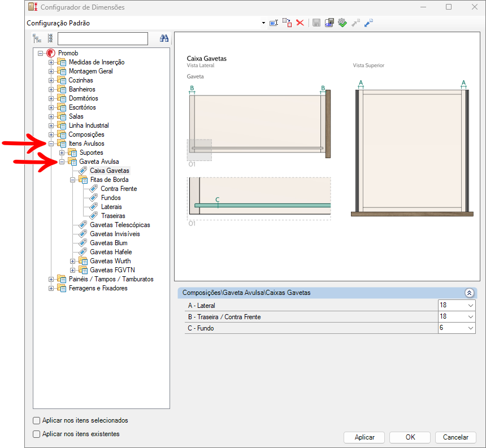Select Laterais under Fitas de Borda
486x448 pixels.
(x=111, y=207)
